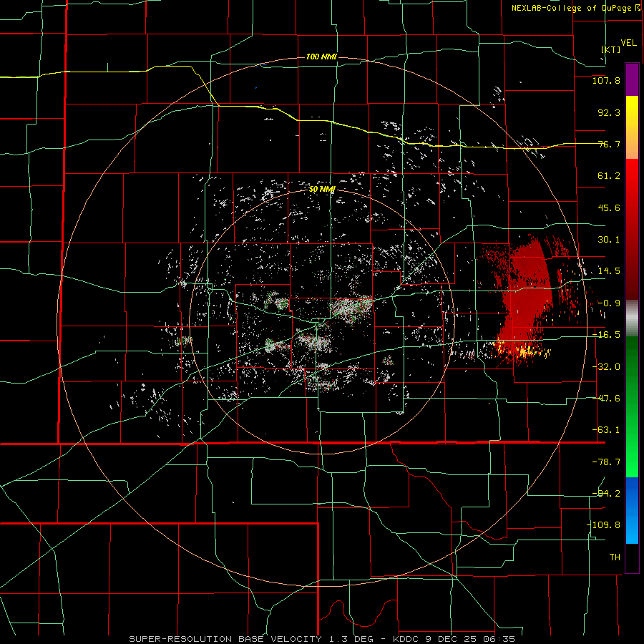Click the yellow high-velocity pixels below red echo
Screen dimensions: 644x644
(522, 351)
